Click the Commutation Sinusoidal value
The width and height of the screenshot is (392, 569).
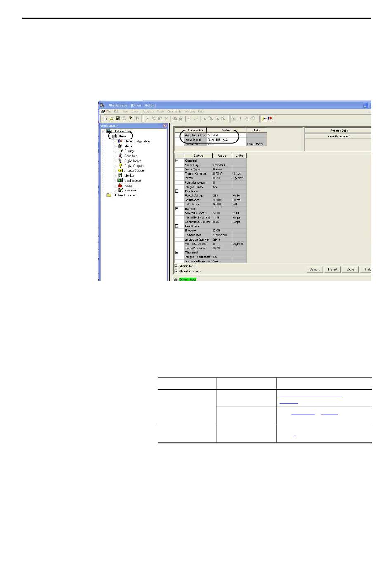[x=222, y=235]
